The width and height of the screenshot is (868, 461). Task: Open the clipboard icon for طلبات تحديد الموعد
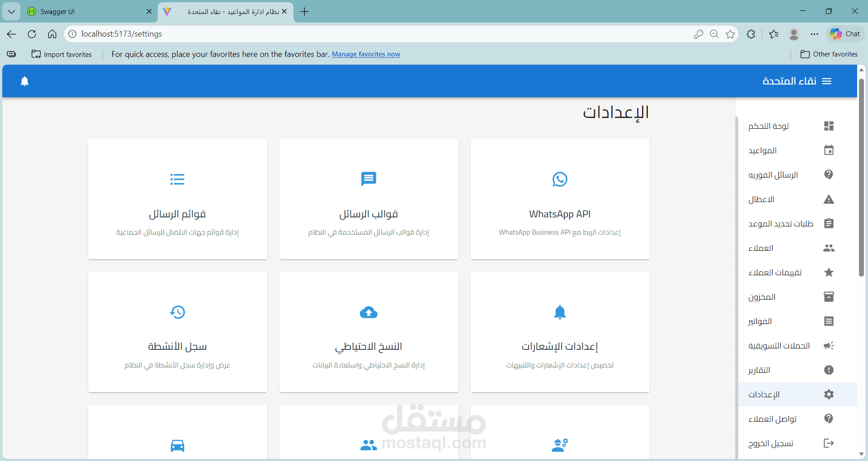[829, 224]
